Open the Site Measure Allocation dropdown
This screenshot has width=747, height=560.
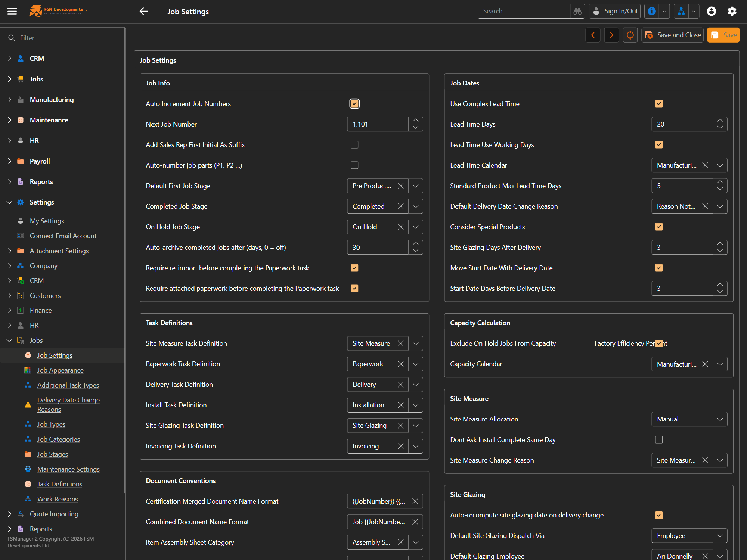(720, 419)
